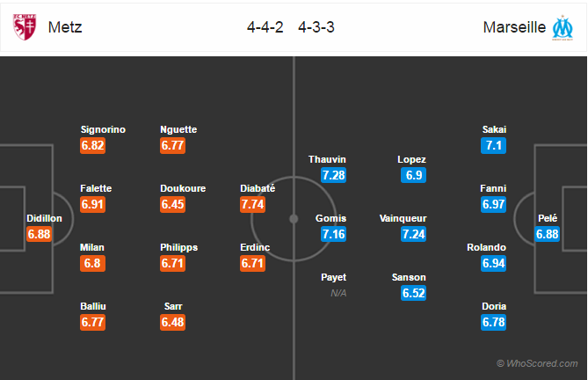Select the 4-4-2 formation label

point(265,27)
